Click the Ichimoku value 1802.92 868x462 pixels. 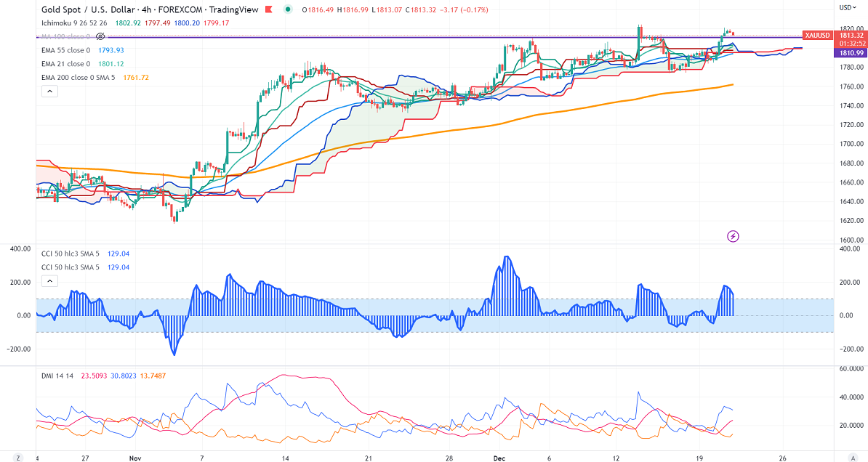tap(127, 23)
